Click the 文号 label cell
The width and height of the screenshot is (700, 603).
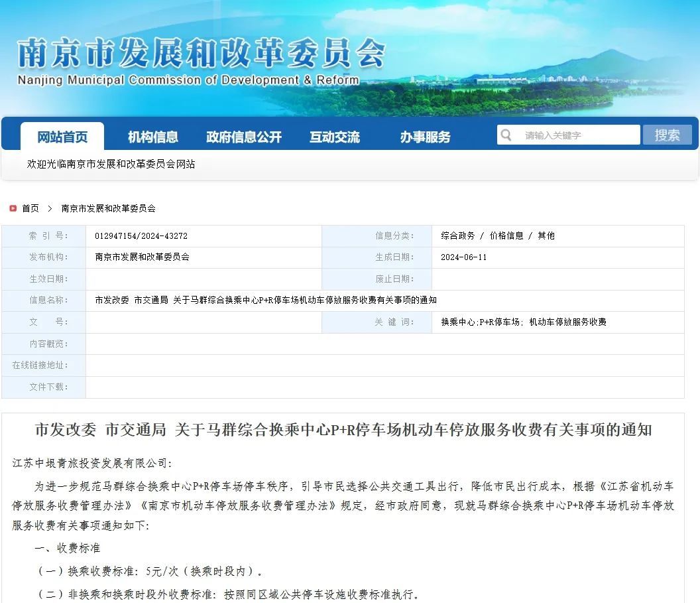(44, 322)
